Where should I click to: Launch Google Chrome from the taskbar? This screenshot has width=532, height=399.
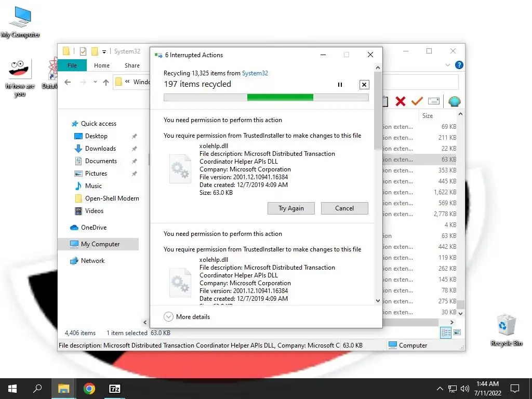click(89, 389)
